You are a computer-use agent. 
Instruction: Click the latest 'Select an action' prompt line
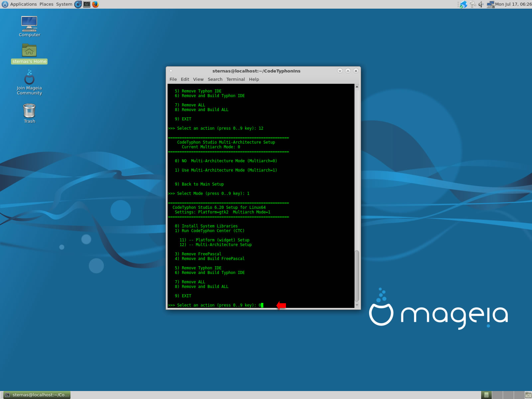[x=215, y=305]
